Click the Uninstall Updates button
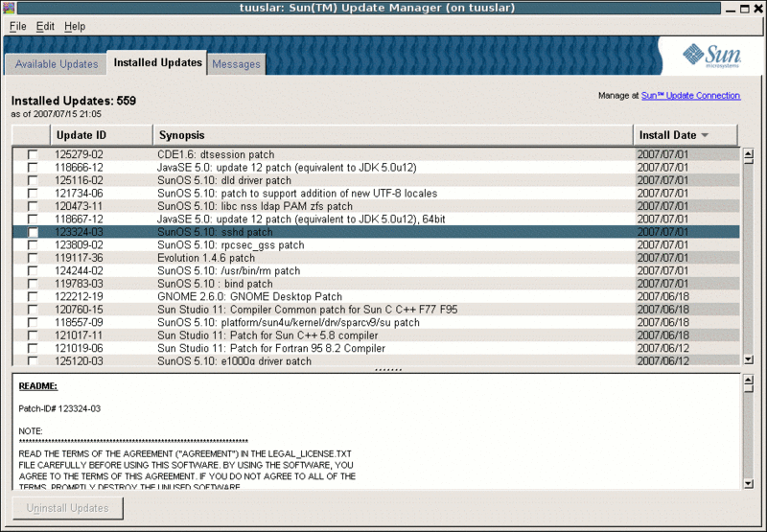This screenshot has width=767, height=532. [x=68, y=508]
